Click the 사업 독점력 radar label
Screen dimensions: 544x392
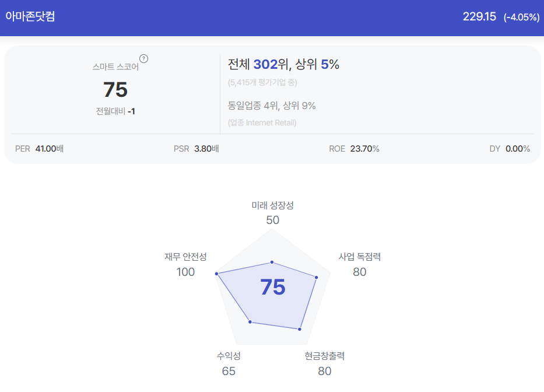pos(360,257)
